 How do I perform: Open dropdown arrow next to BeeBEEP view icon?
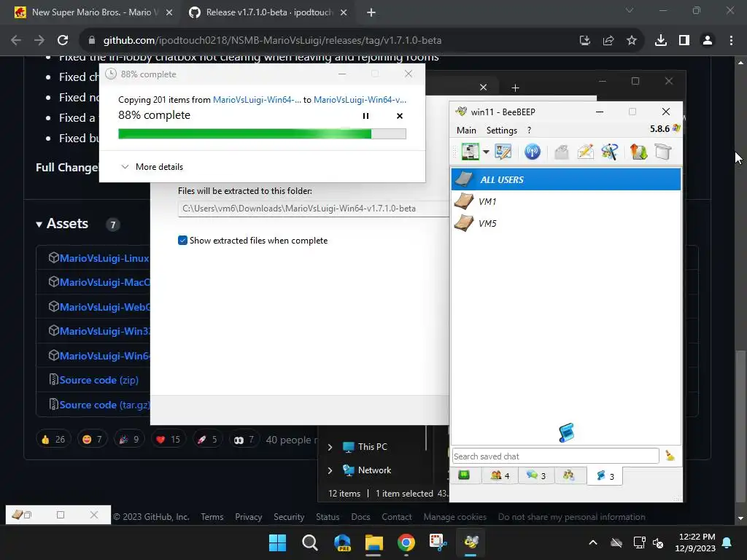point(486,152)
